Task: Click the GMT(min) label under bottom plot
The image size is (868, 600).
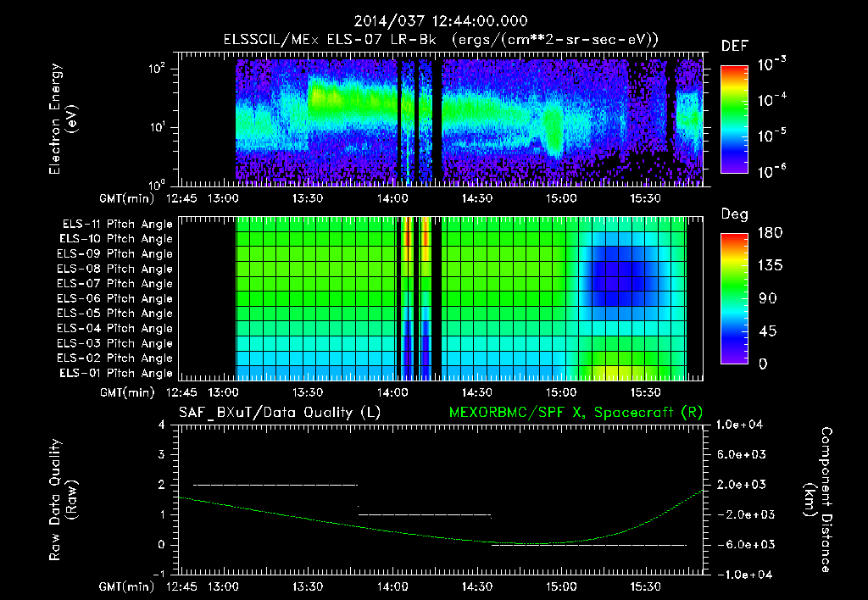Action: 127,586
